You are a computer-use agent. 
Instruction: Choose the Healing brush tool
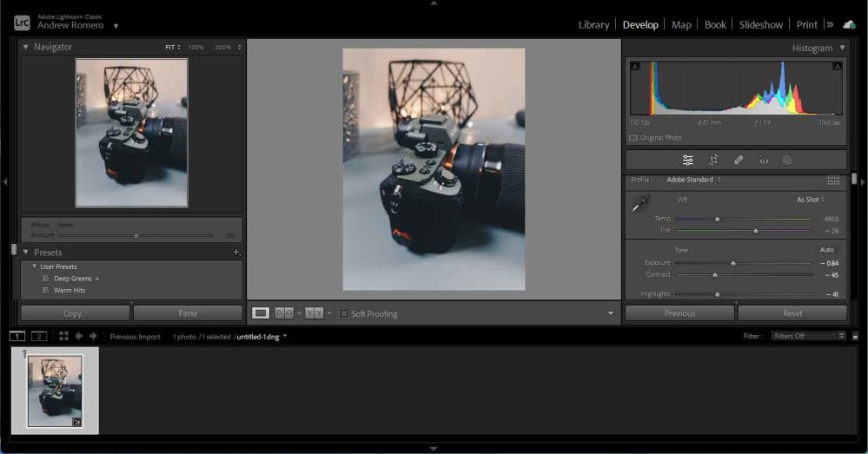[739, 161]
